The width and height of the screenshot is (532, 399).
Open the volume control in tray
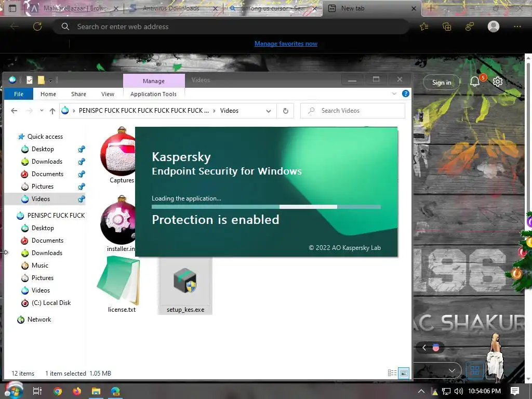click(x=459, y=391)
